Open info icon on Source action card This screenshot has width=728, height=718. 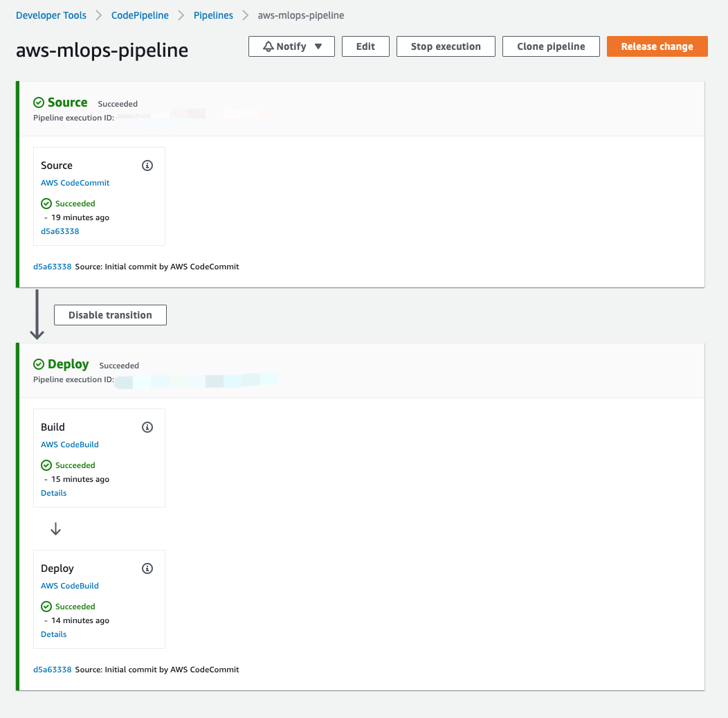(x=147, y=165)
